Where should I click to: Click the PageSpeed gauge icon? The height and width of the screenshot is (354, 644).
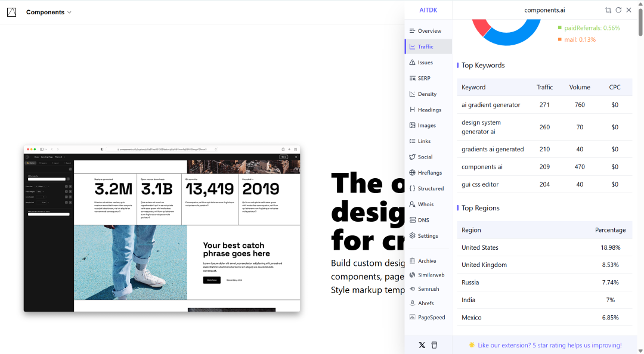(x=413, y=317)
